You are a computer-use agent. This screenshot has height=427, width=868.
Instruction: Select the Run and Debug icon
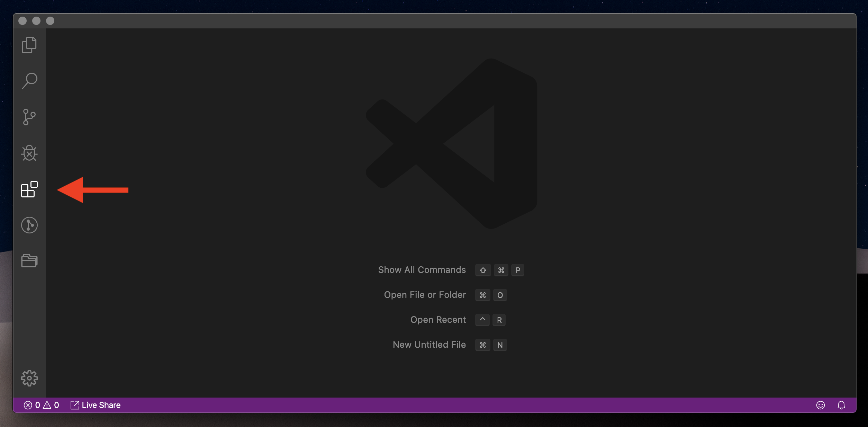(x=29, y=153)
